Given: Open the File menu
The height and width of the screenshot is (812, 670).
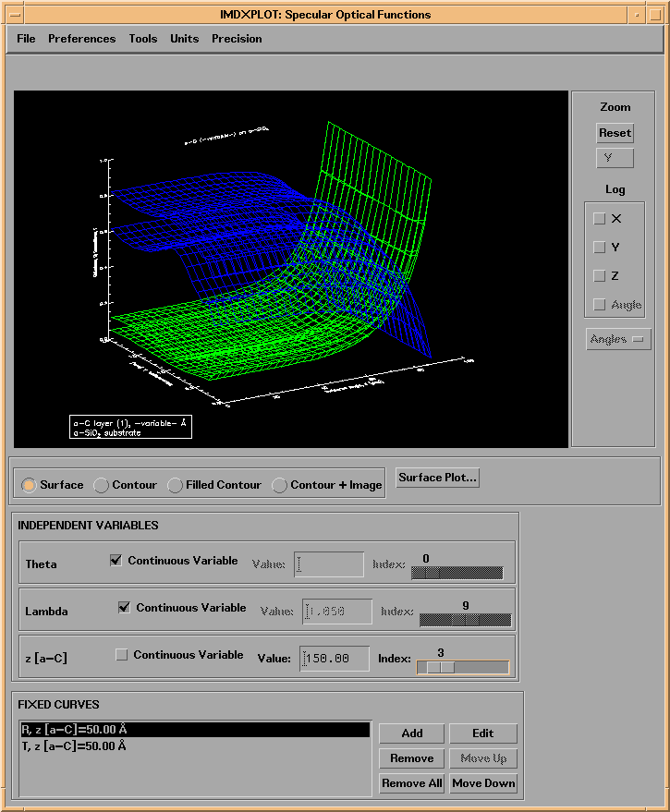Looking at the screenshot, I should click(x=26, y=39).
